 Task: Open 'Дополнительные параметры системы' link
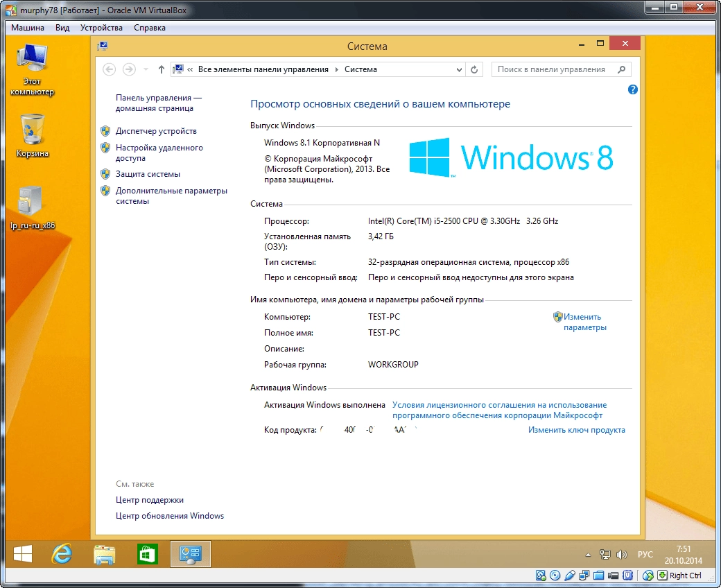tap(171, 196)
